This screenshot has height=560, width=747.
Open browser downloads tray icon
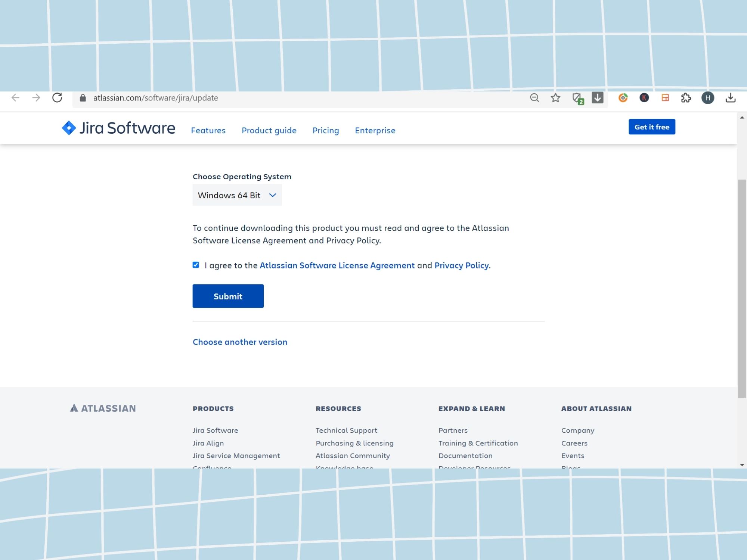coord(731,98)
